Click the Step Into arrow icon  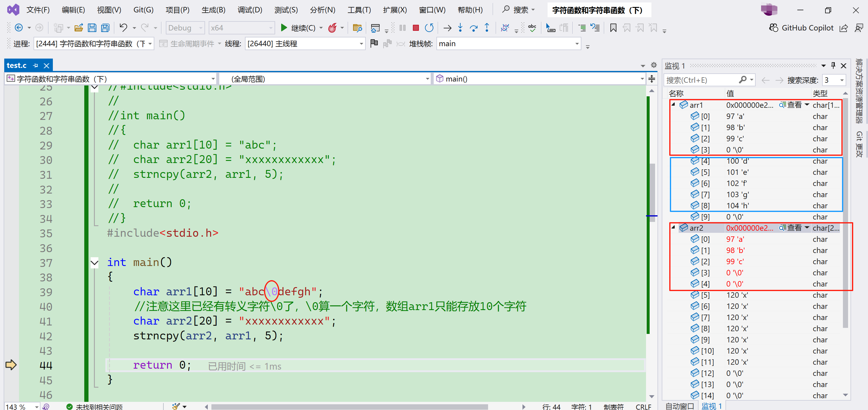[x=460, y=28]
